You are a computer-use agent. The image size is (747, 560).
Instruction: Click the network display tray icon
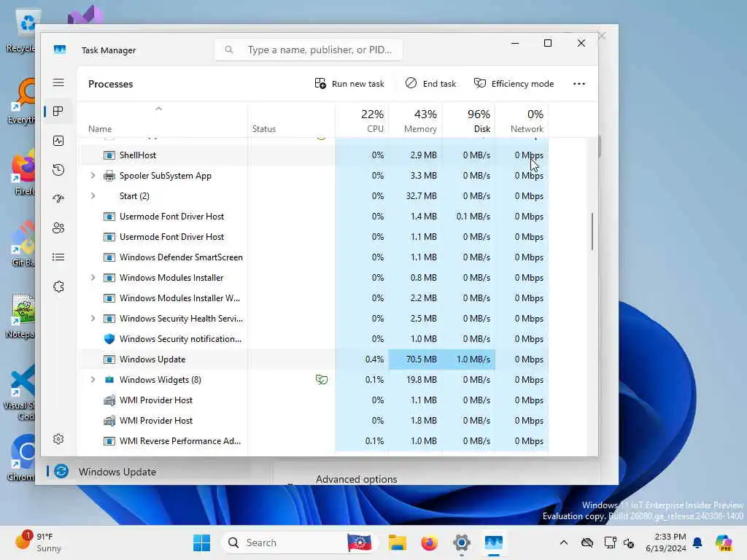610,542
